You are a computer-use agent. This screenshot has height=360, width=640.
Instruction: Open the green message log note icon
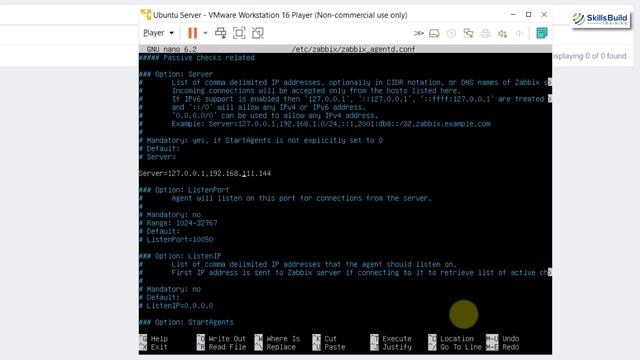tap(542, 33)
